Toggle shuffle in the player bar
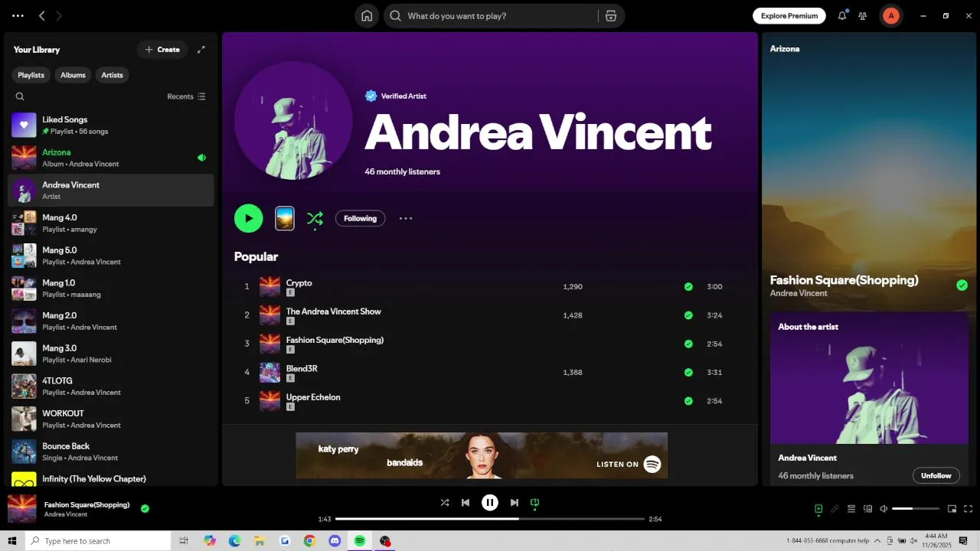980x551 pixels. click(445, 503)
